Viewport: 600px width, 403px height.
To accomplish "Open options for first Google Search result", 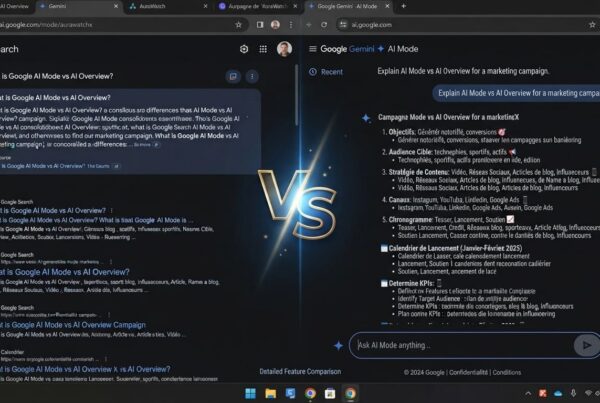I will coord(112,210).
